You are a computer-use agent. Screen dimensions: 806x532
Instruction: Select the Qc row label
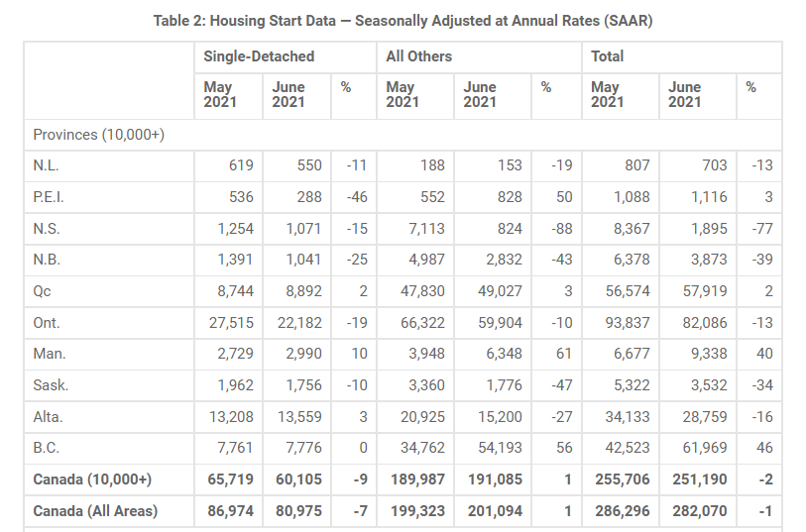click(43, 291)
